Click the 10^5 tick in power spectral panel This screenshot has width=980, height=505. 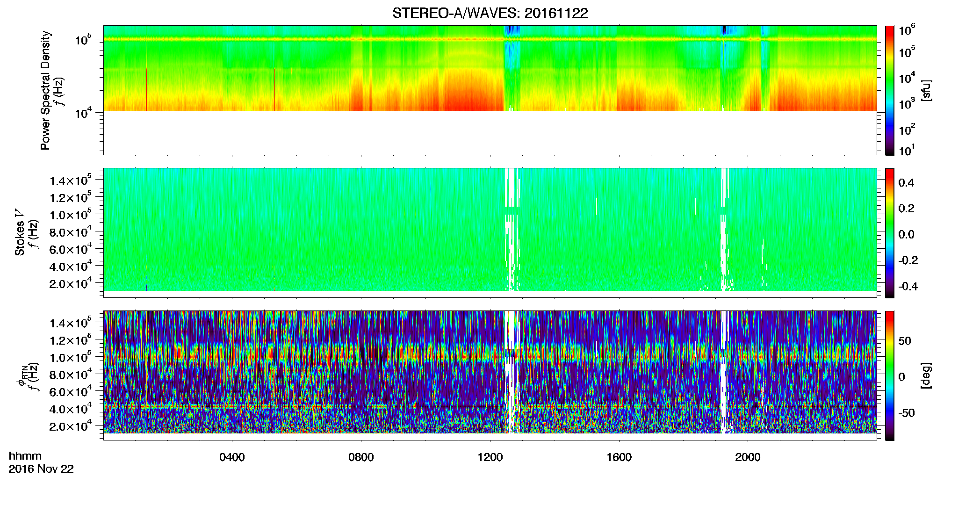[84, 40]
